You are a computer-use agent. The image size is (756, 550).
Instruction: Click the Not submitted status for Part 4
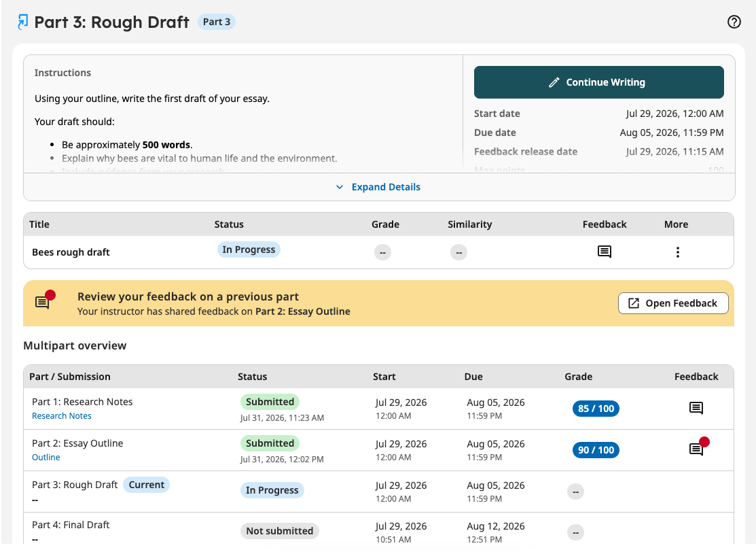(280, 531)
